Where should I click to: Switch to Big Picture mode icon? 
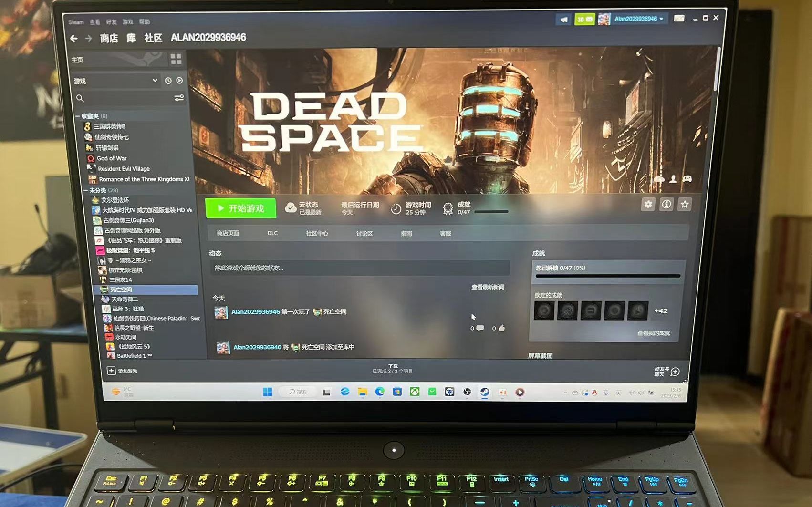(679, 19)
